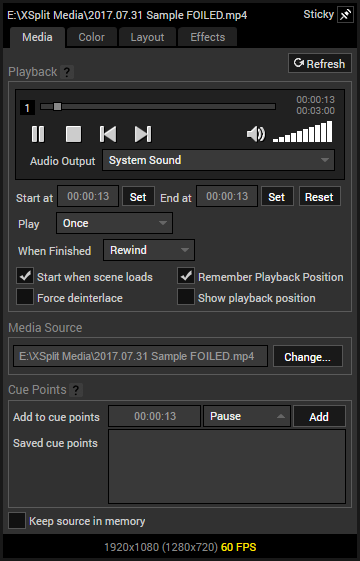Viewport: 360px width, 561px height.
Task: Pause the media playback
Action: pyautogui.click(x=38, y=134)
